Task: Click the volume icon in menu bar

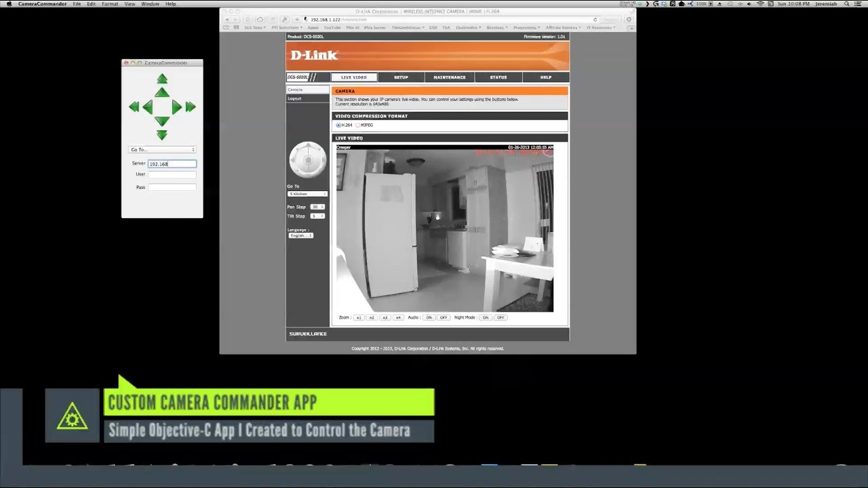Action: [x=749, y=3]
